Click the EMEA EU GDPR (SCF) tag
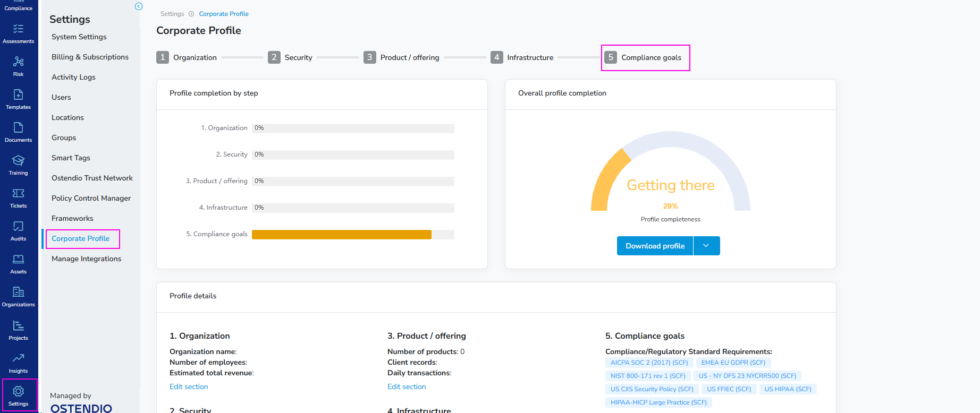Viewport: 980px width, 413px height. tap(733, 363)
